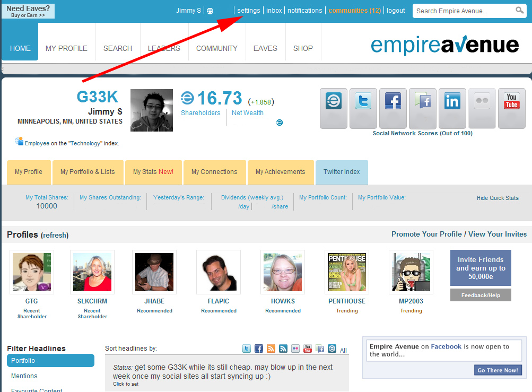Open the FLAPIC profile name link
The image size is (532, 392).
tap(219, 301)
